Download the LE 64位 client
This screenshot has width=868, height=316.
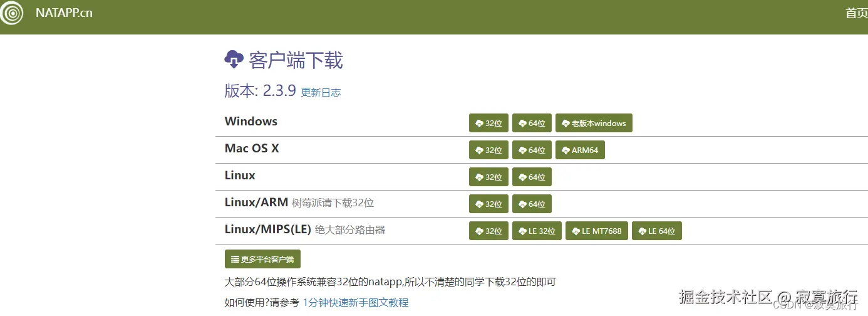click(x=657, y=231)
